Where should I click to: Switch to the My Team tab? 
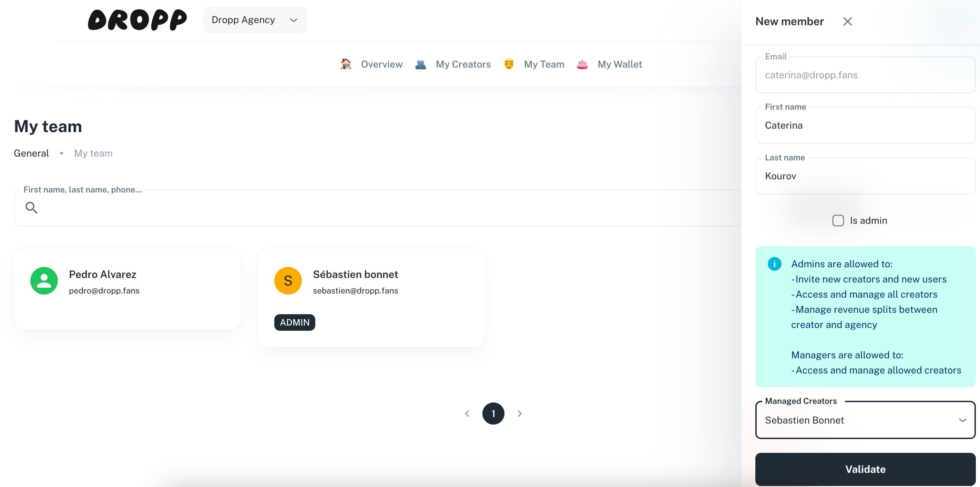[544, 64]
